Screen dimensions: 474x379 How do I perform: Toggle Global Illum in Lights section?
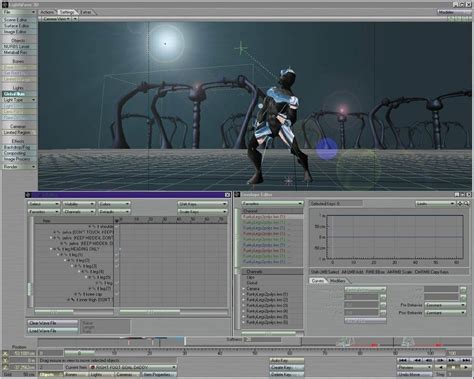pos(19,94)
